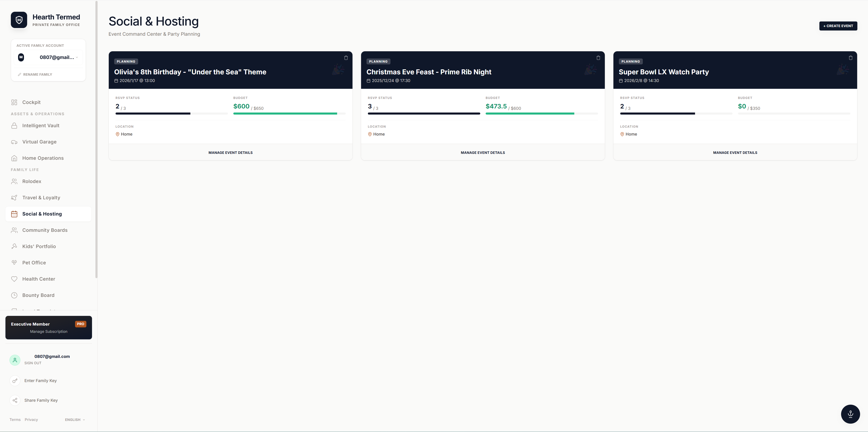
Task: Click the Enter Family Key icon
Action: [15, 381]
